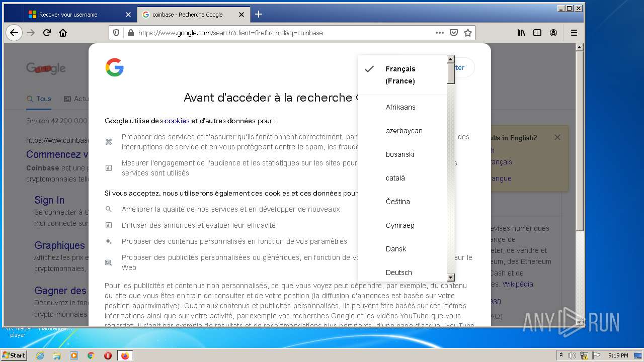Open the cookies link in consent text
Screen dimensions: 644x362
tap(177, 121)
